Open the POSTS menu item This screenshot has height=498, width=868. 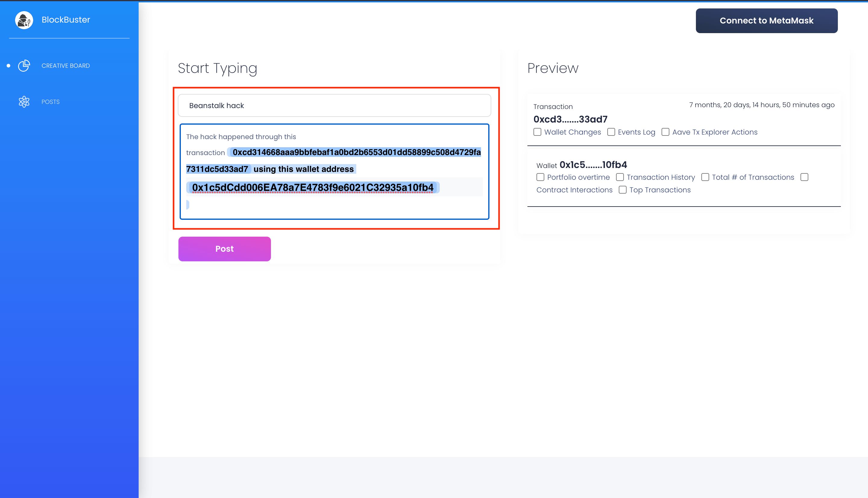[x=51, y=102]
